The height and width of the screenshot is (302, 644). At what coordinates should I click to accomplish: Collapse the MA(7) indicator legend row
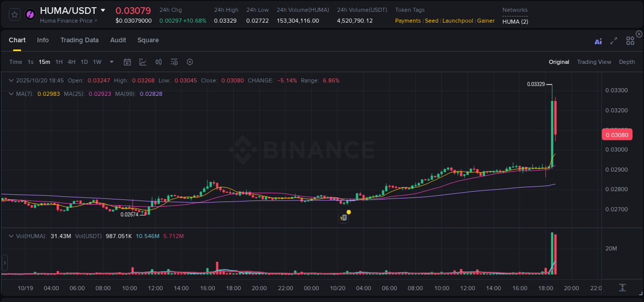click(x=11, y=94)
